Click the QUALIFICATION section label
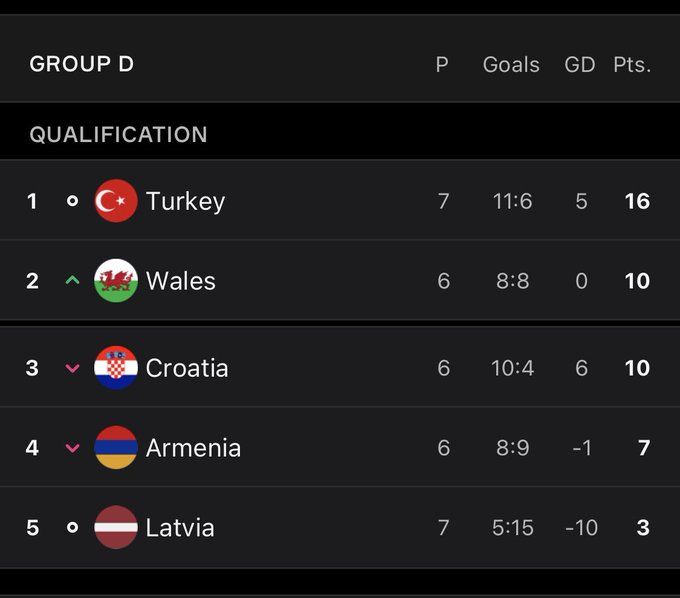 tap(119, 135)
